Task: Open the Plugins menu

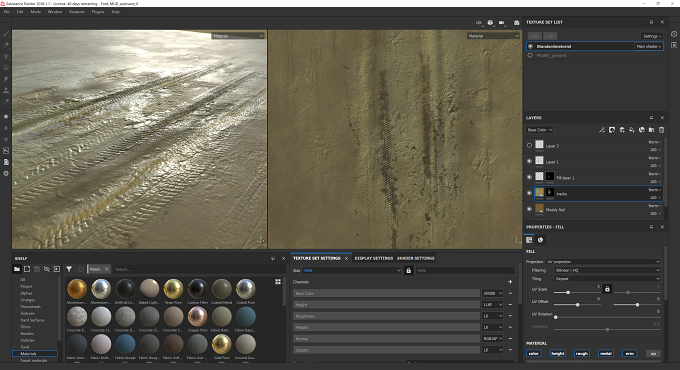Action: [x=98, y=12]
